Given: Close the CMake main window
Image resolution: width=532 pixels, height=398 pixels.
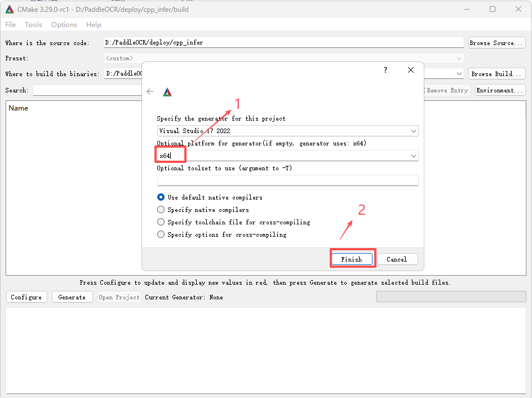Looking at the screenshot, I should tap(518, 10).
